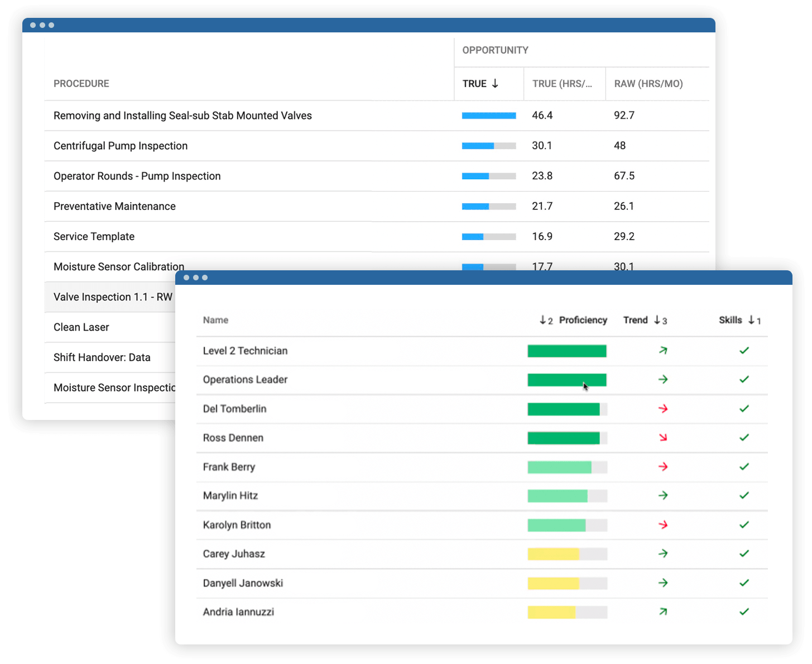The height and width of the screenshot is (664, 812).
Task: Click the skills checkmark for Carey Juhasz
Action: point(744,554)
